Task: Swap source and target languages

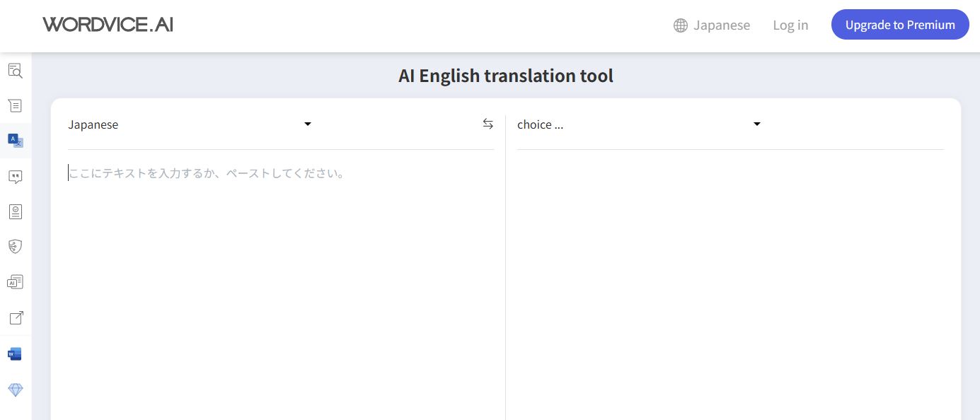Action: 488,124
